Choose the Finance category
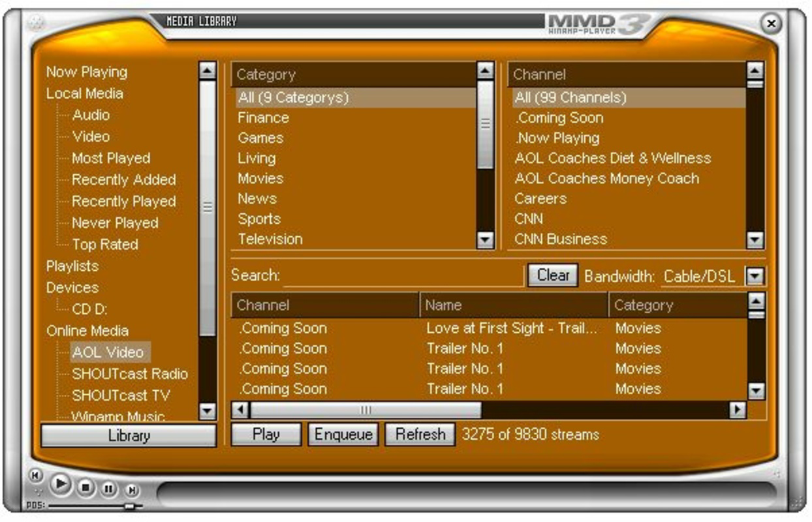 tap(263, 117)
